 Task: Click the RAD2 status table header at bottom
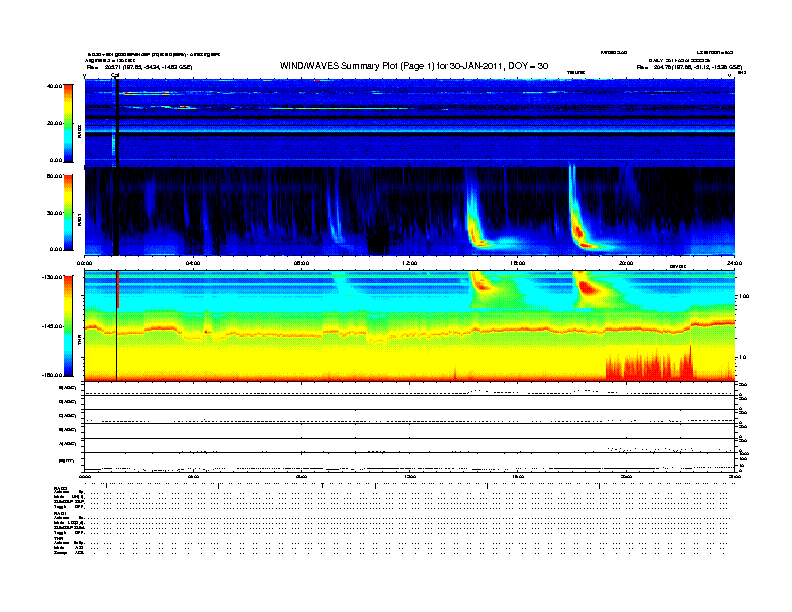pos(60,489)
